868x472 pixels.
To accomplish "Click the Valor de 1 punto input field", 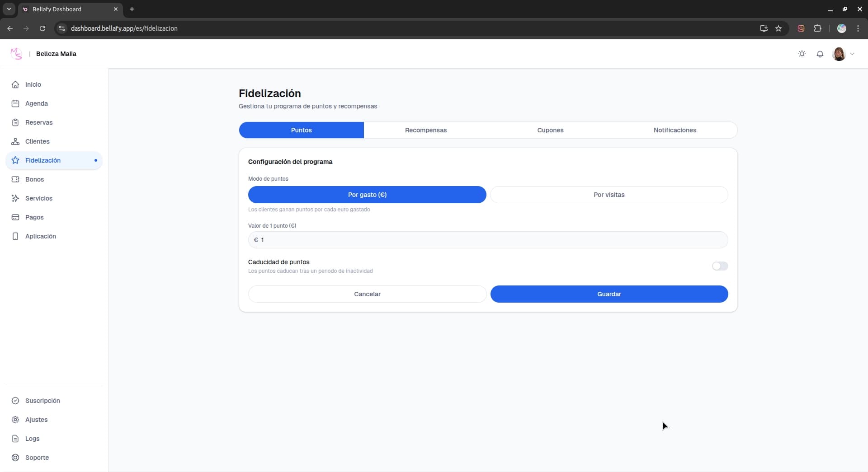I will pos(487,240).
